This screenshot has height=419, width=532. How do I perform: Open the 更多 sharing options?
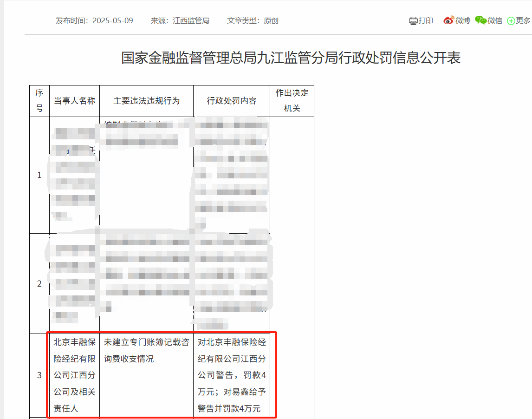pyautogui.click(x=523, y=21)
